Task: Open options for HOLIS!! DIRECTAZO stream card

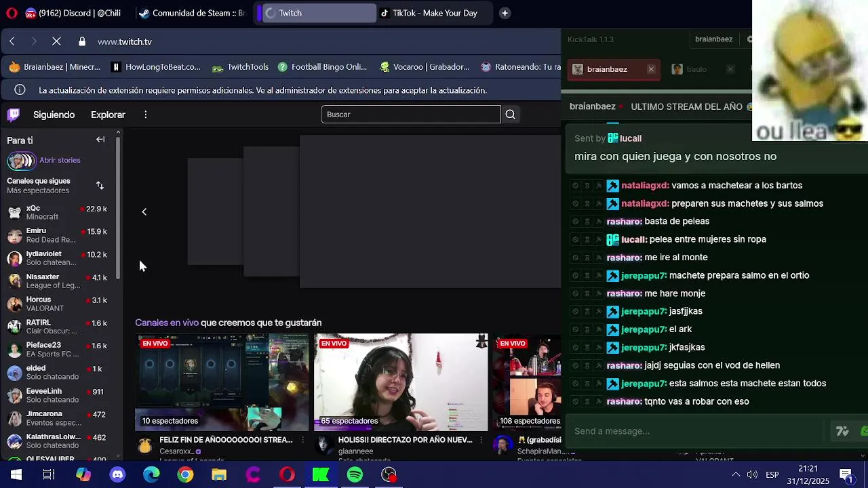Action: pos(481,441)
